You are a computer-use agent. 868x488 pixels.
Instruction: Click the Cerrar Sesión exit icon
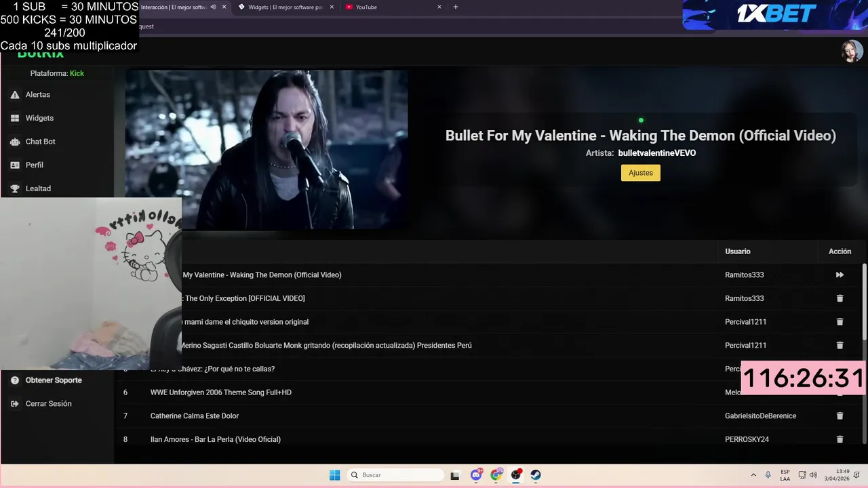click(x=15, y=403)
